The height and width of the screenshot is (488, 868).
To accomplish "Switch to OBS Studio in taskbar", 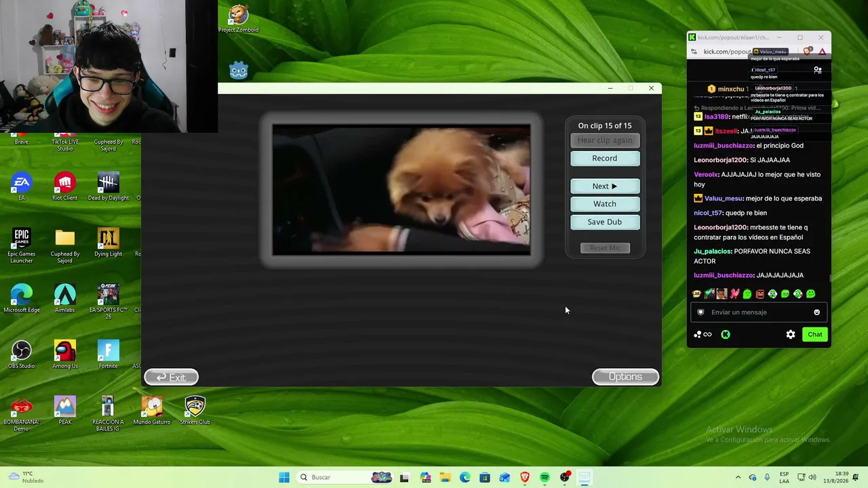I will click(x=564, y=477).
